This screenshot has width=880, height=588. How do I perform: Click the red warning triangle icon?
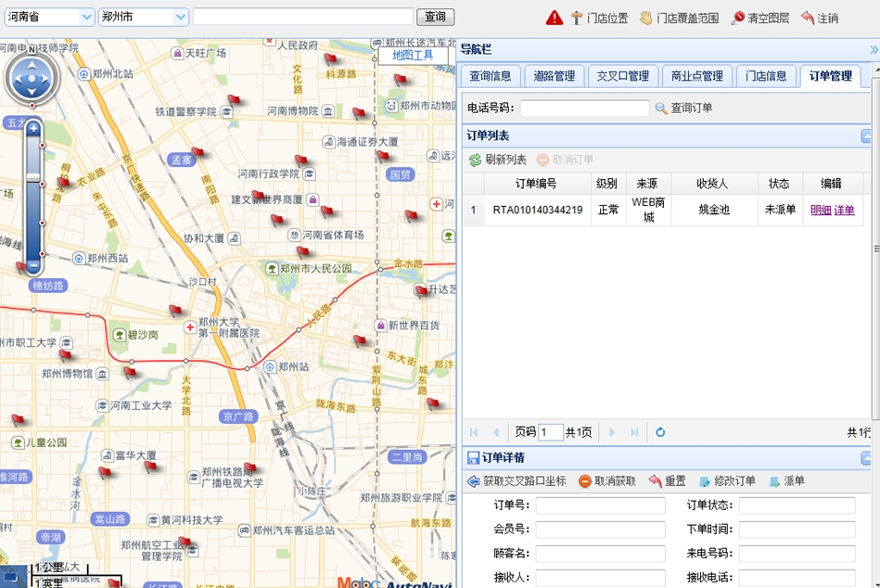tap(554, 18)
